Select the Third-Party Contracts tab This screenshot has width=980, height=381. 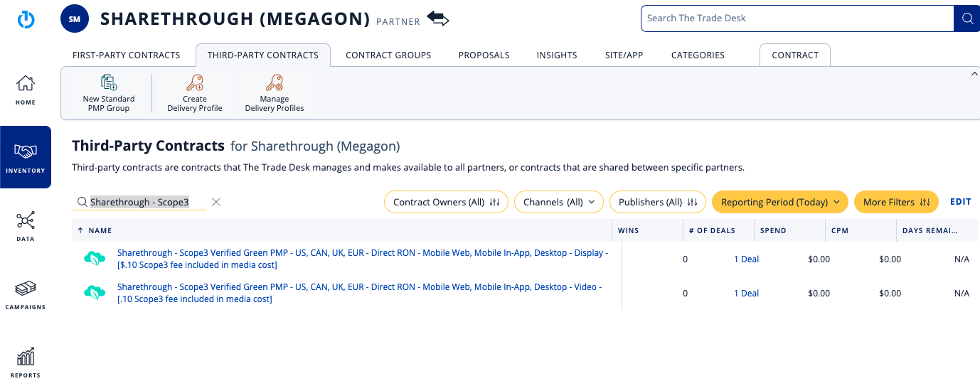click(263, 55)
